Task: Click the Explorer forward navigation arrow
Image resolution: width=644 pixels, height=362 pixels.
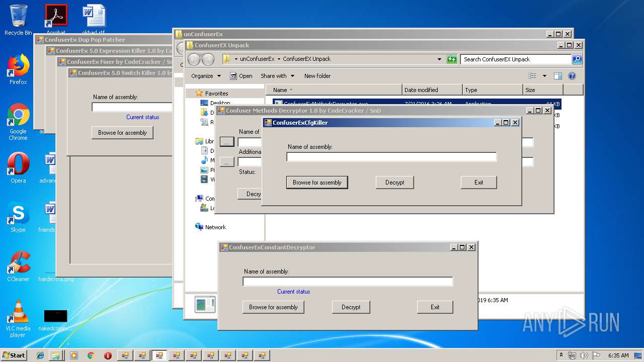Action: 208,59
